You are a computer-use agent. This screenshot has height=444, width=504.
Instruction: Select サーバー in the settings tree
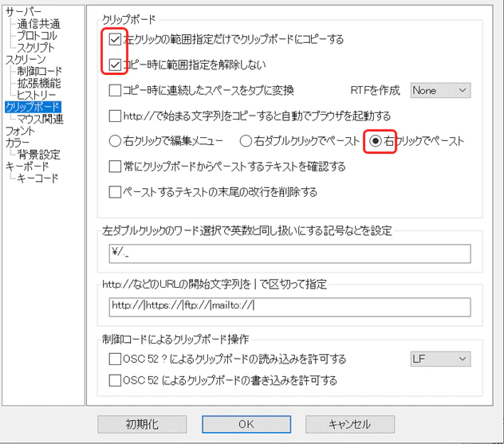tap(23, 12)
